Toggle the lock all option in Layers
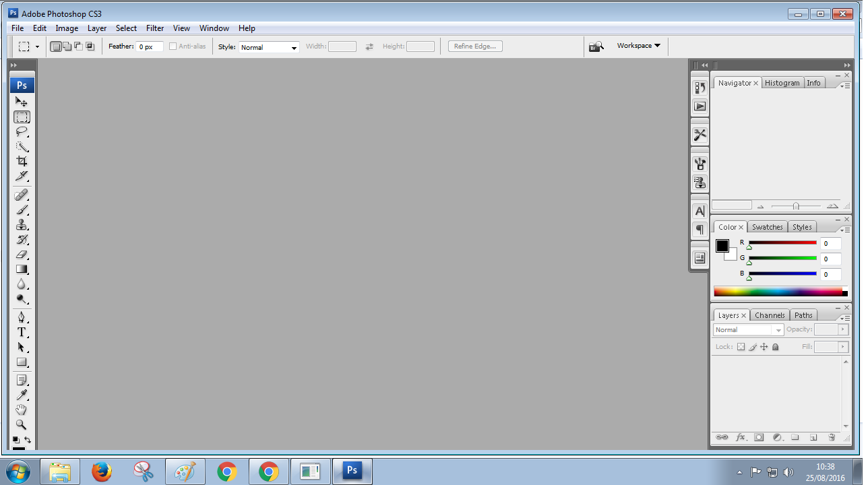The width and height of the screenshot is (868, 485). coord(775,347)
